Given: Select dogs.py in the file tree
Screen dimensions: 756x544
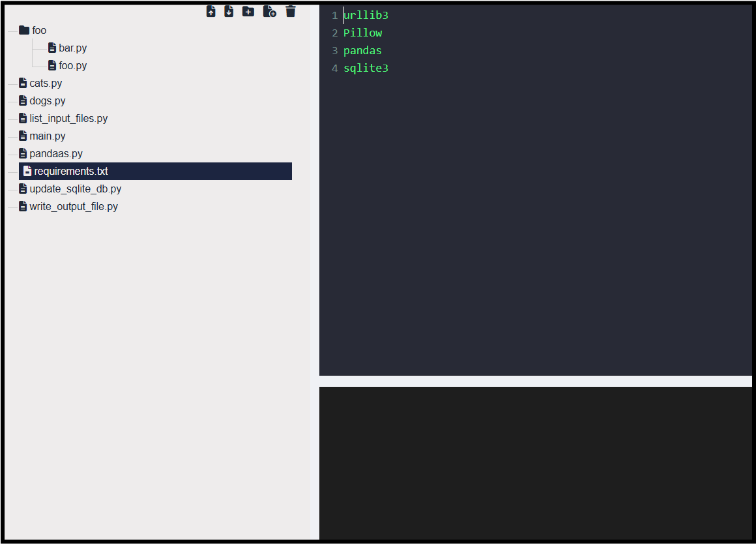Looking at the screenshot, I should (x=47, y=100).
